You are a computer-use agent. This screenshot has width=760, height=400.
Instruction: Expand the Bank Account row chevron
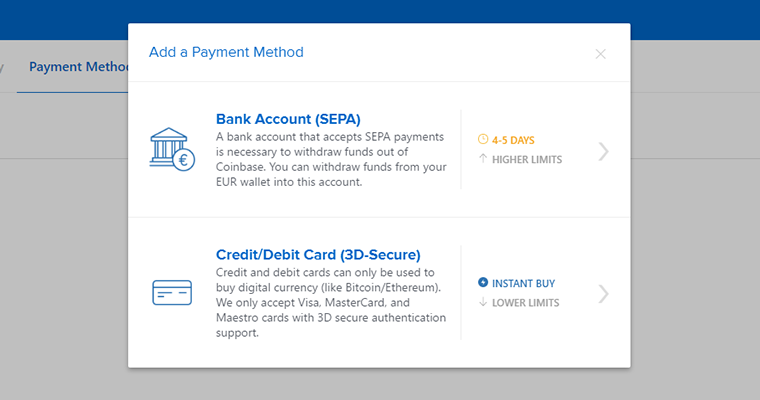point(603,152)
